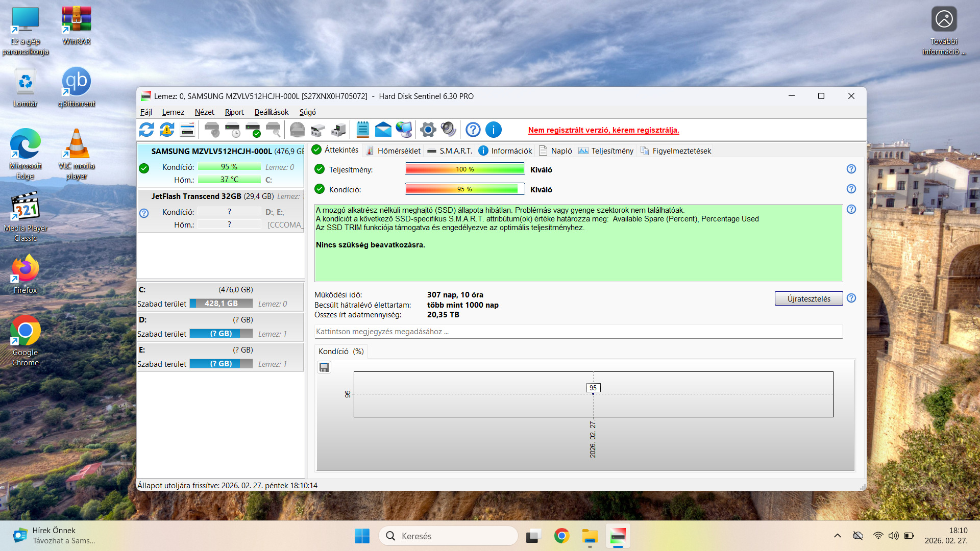Click the refresh icon with warning triangle
980x551 pixels.
pos(167,130)
